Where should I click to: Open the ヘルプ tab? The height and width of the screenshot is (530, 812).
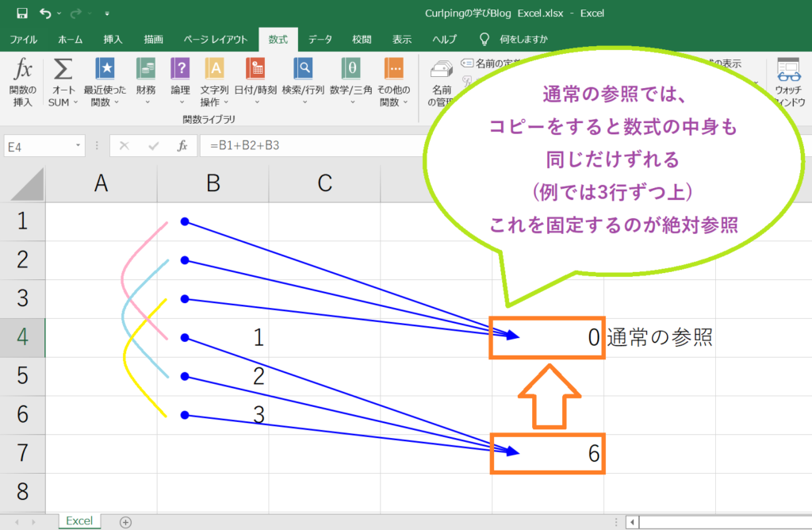444,40
